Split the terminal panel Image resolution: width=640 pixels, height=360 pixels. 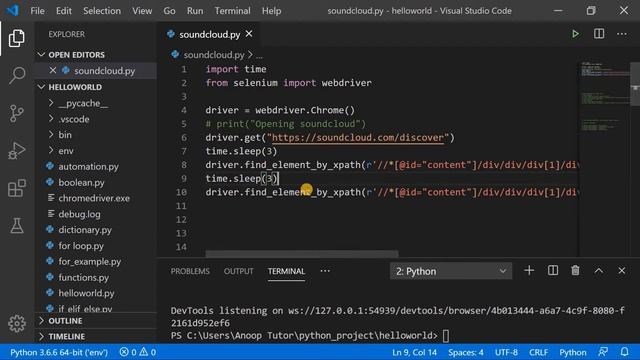[x=553, y=270]
